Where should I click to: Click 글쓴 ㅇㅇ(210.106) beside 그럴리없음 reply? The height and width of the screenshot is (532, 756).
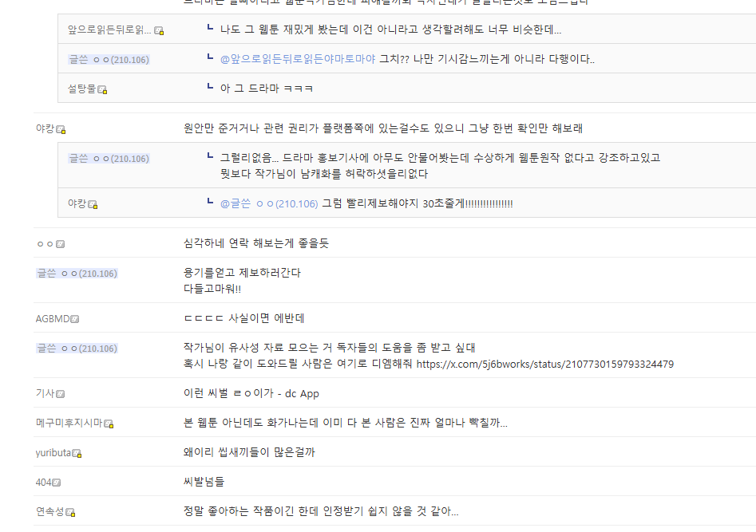click(x=109, y=159)
